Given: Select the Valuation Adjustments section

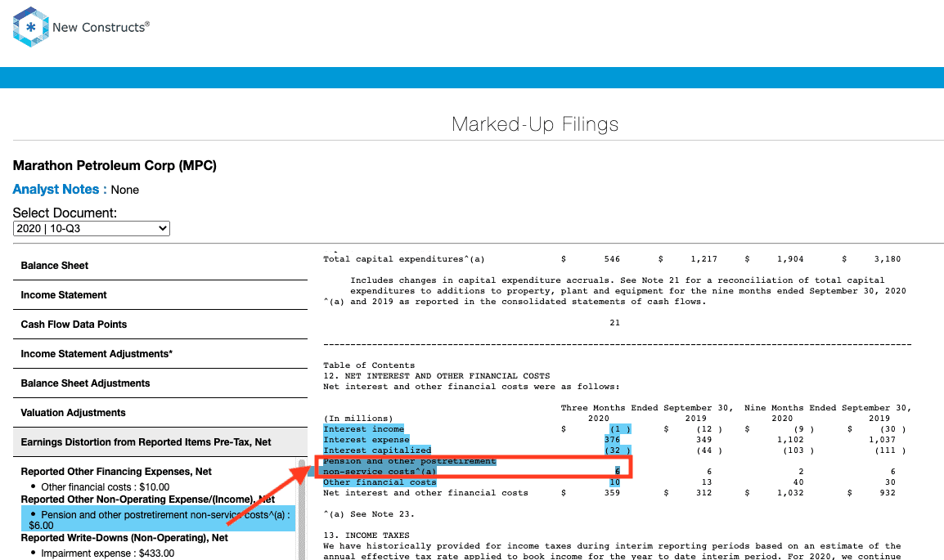Looking at the screenshot, I should click(160, 413).
